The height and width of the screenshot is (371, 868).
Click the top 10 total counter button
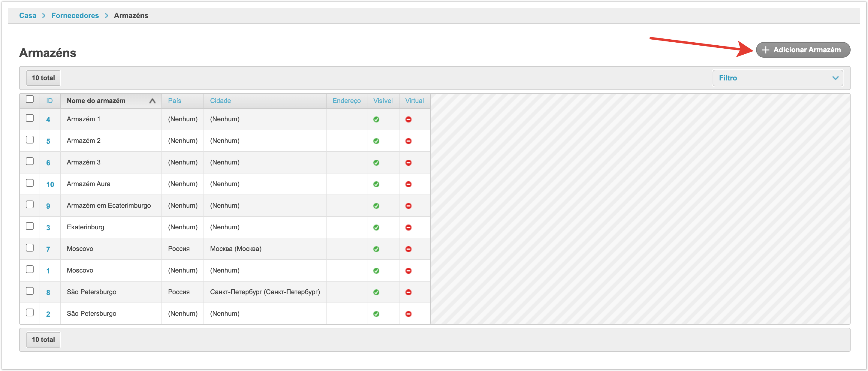coord(43,78)
